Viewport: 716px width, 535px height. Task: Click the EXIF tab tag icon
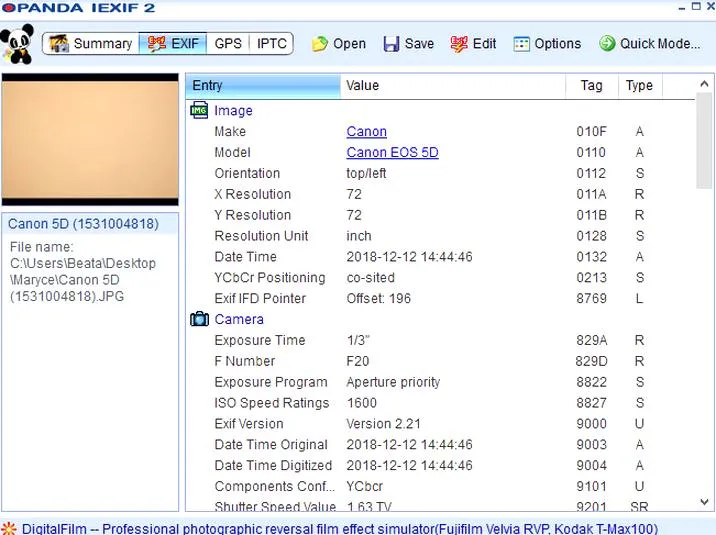point(157,43)
